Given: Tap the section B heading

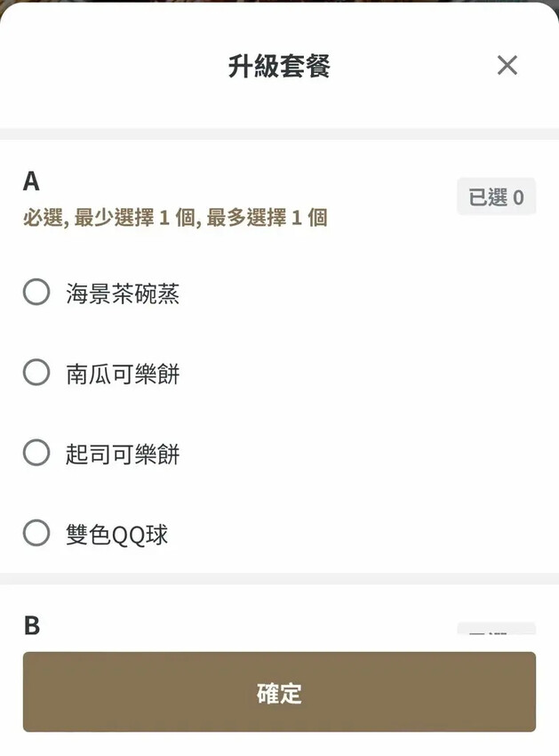Looking at the screenshot, I should [31, 625].
